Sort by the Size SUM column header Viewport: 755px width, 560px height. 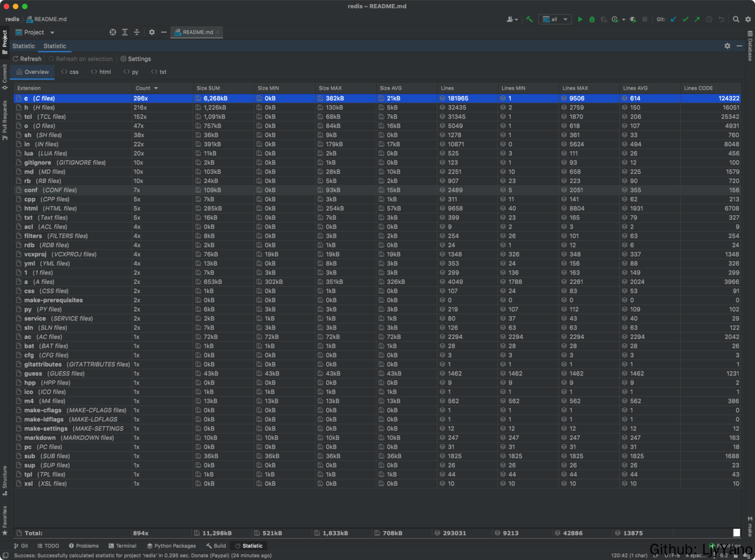(x=224, y=88)
